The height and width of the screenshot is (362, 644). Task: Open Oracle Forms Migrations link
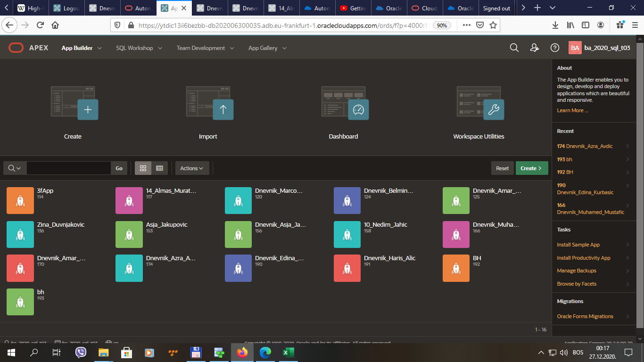coord(585,316)
